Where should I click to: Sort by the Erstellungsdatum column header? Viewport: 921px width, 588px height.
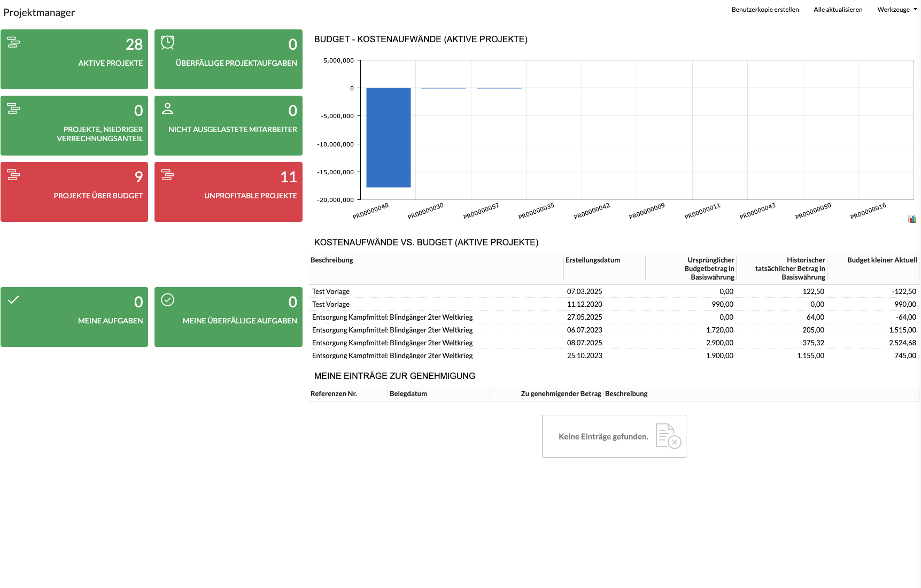(592, 260)
